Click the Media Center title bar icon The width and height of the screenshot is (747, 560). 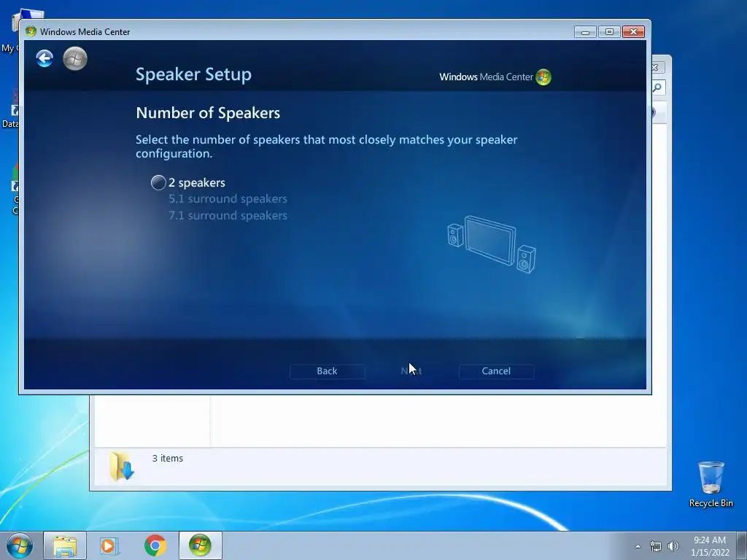pos(31,31)
